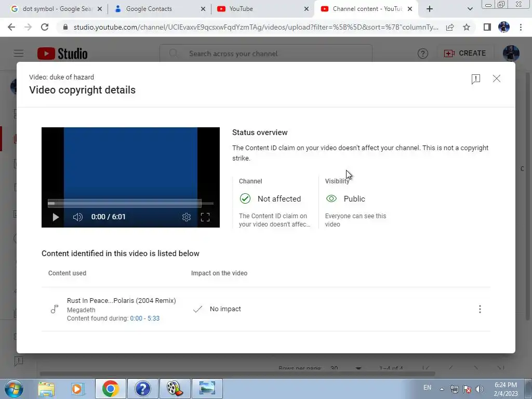Launch the media player taskbar icon
This screenshot has height=399, width=532.
(77, 389)
